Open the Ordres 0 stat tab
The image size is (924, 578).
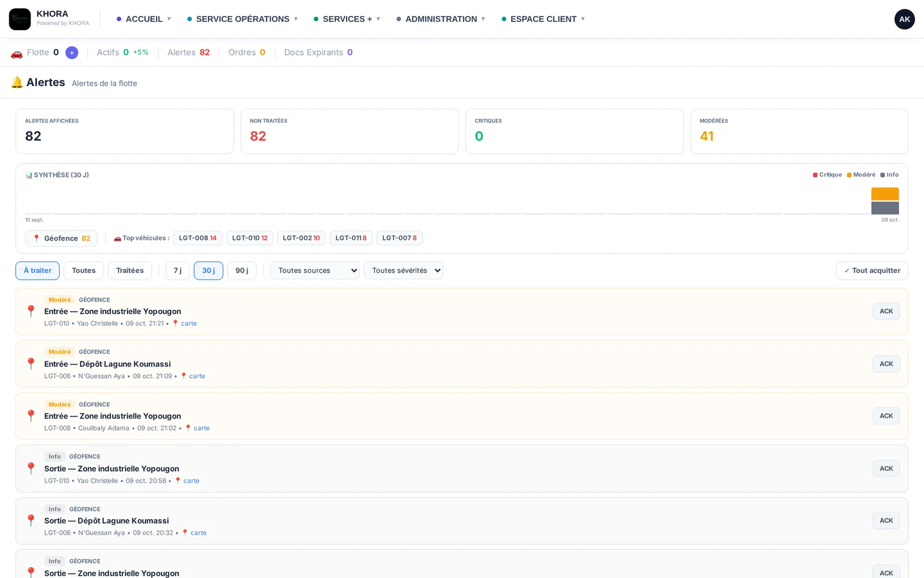[247, 53]
